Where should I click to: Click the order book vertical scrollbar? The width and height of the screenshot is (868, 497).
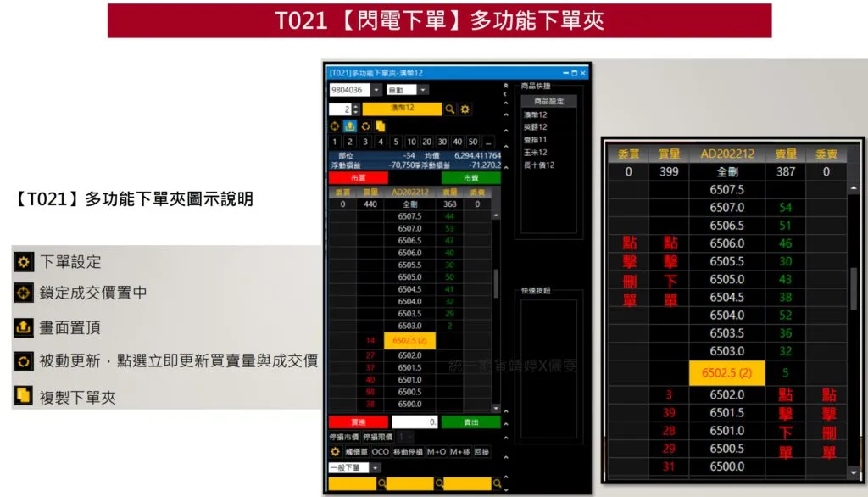(x=496, y=284)
